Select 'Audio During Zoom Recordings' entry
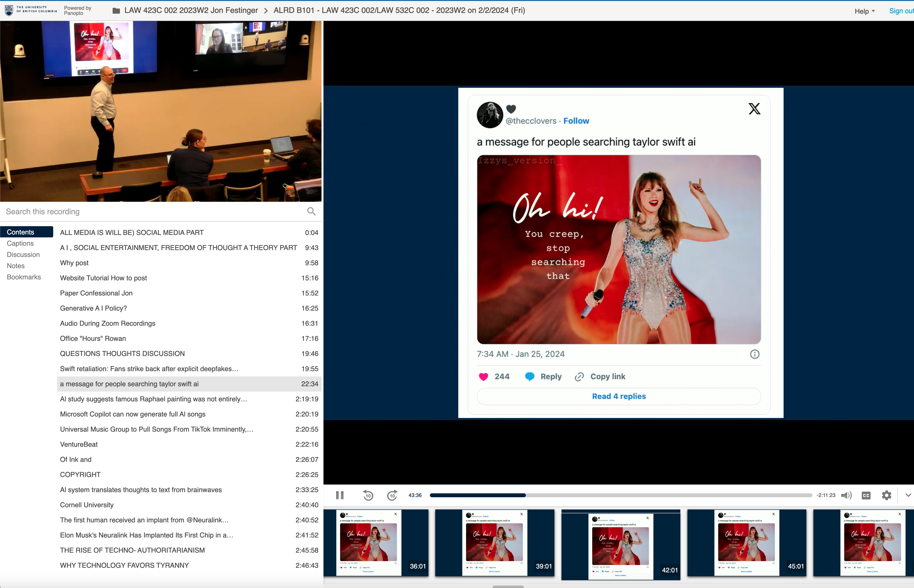914x588 pixels. pyautogui.click(x=189, y=324)
